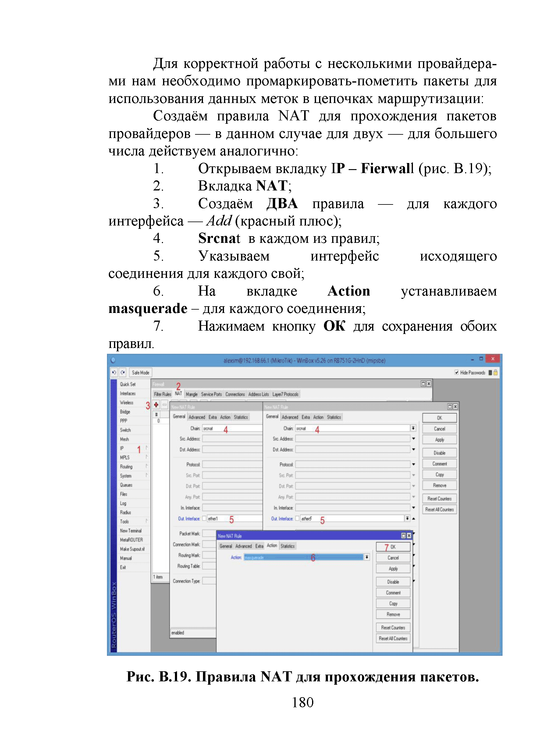Expand Protocol field in ether5 rule window
Viewport: 533px width, 756px height.
[414, 464]
